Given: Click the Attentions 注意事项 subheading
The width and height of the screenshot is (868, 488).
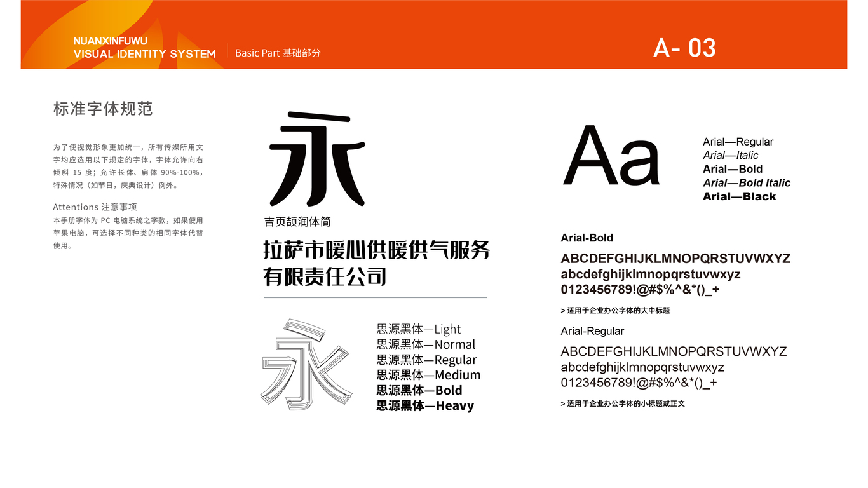Looking at the screenshot, I should (x=95, y=207).
